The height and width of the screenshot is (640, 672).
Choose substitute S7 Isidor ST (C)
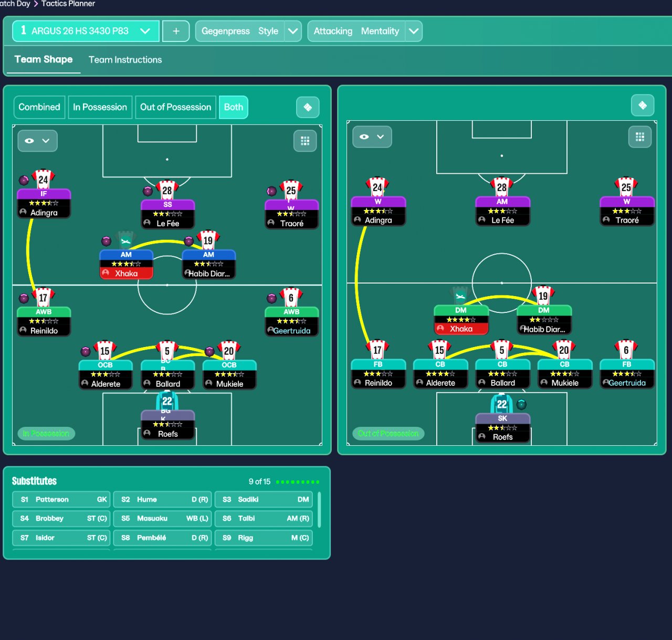(x=61, y=538)
